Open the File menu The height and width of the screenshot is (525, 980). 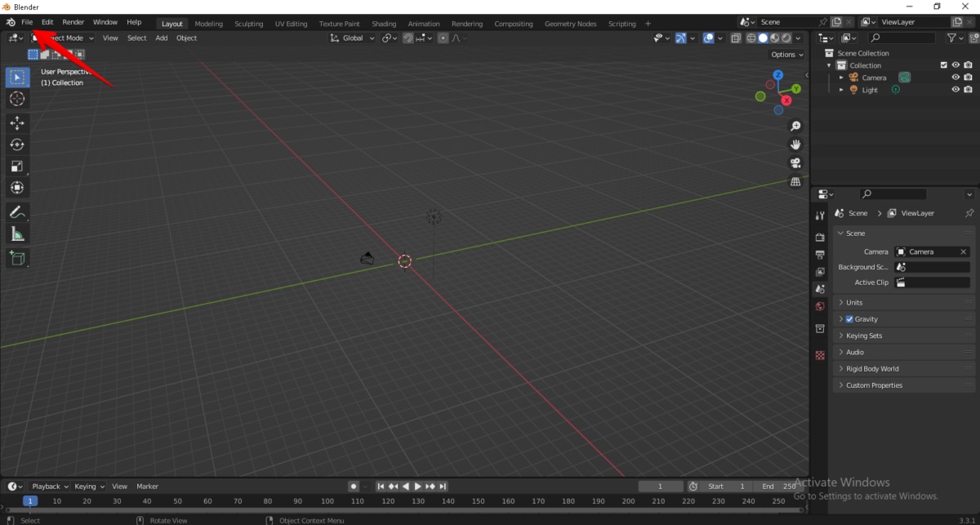(27, 22)
